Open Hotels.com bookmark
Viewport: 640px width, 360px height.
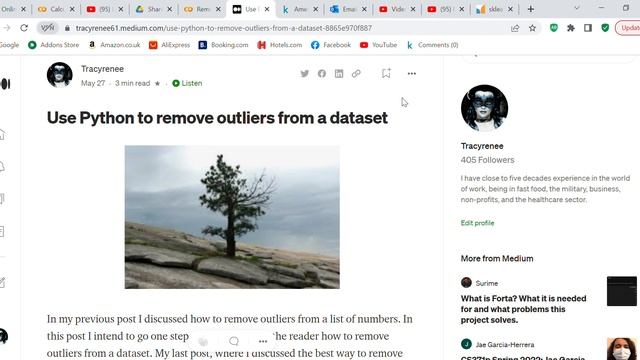(x=280, y=45)
